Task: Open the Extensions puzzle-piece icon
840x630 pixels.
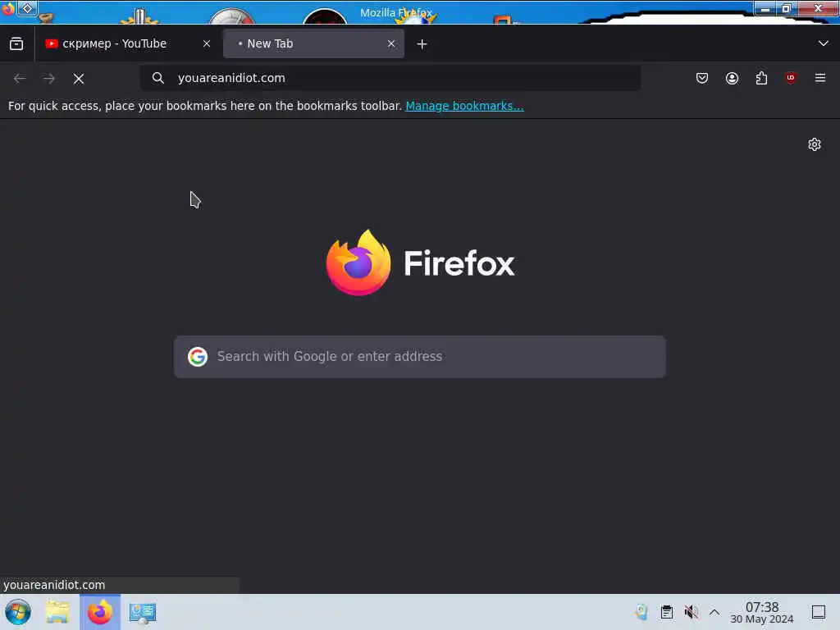Action: pos(761,78)
